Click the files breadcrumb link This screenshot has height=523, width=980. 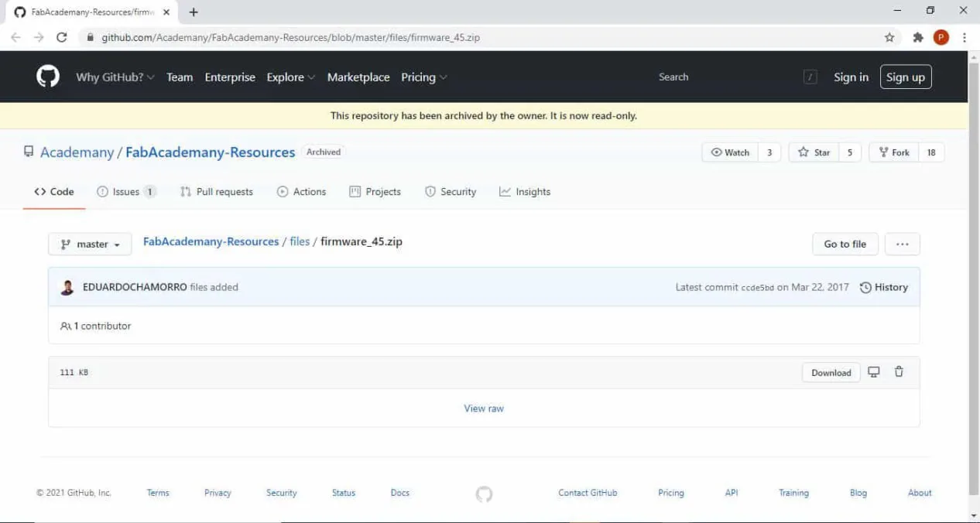300,241
